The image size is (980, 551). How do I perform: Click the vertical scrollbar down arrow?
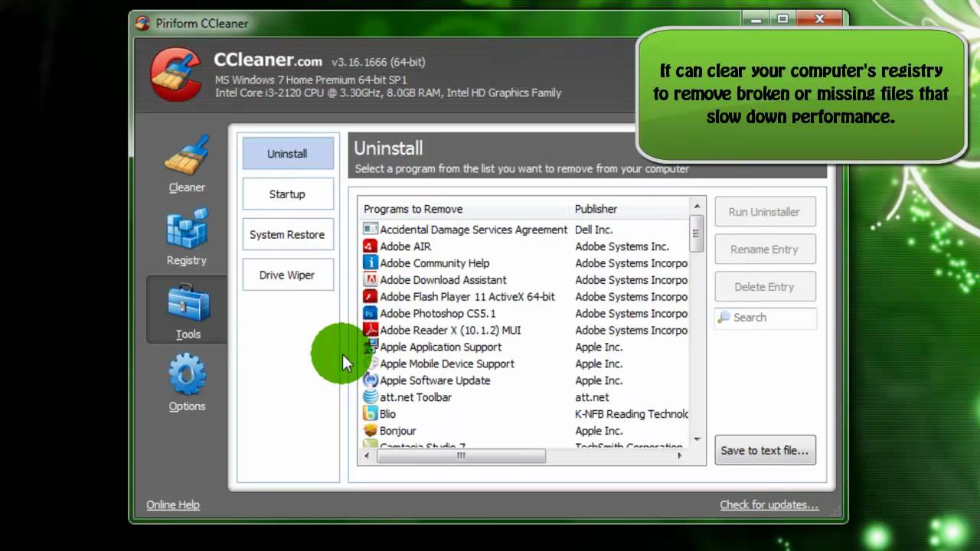pyautogui.click(x=697, y=439)
